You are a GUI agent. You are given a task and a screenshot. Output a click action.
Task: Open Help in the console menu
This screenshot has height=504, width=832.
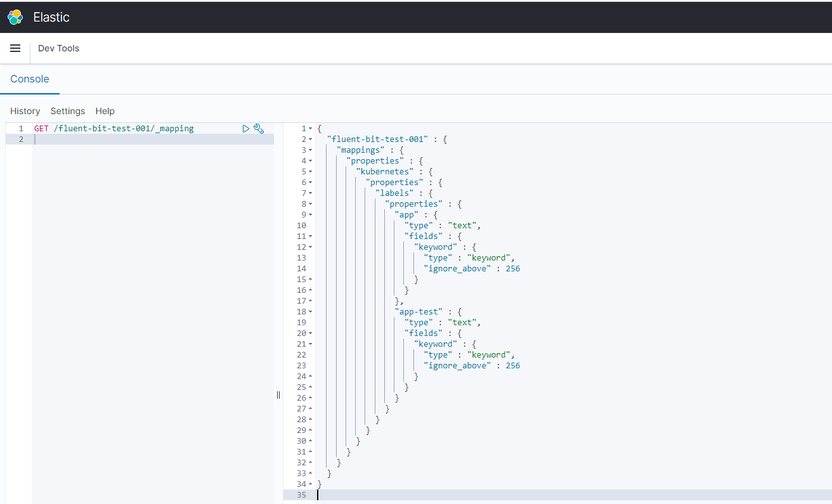(105, 111)
